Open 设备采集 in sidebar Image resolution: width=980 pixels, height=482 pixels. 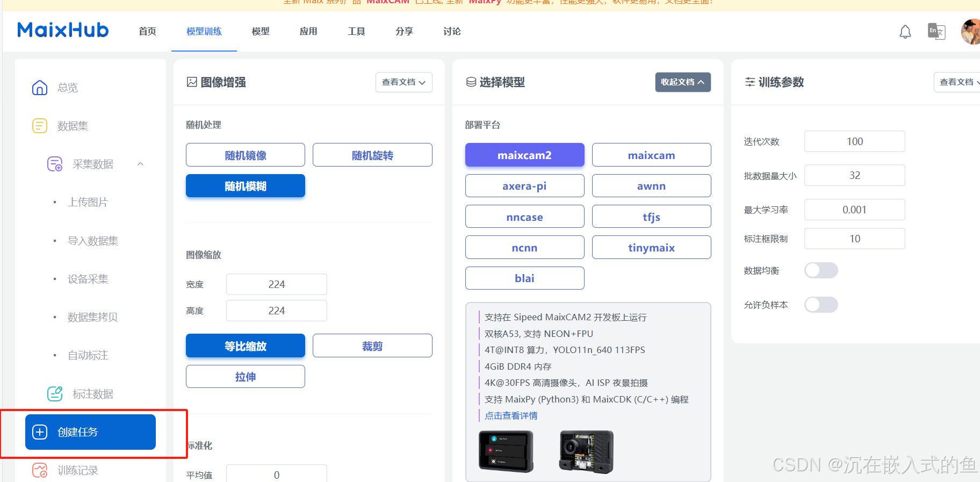[88, 279]
